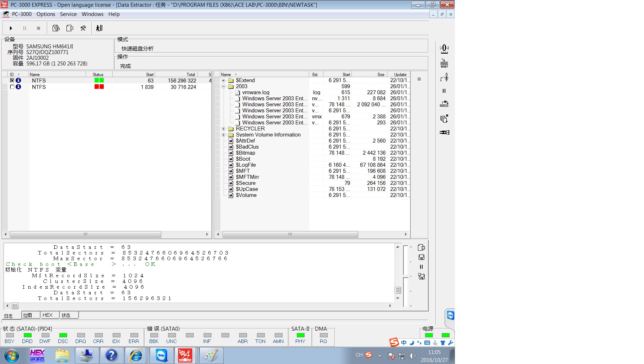The width and height of the screenshot is (644, 364).
Task: Open the PC-3000 menu
Action: 22,14
